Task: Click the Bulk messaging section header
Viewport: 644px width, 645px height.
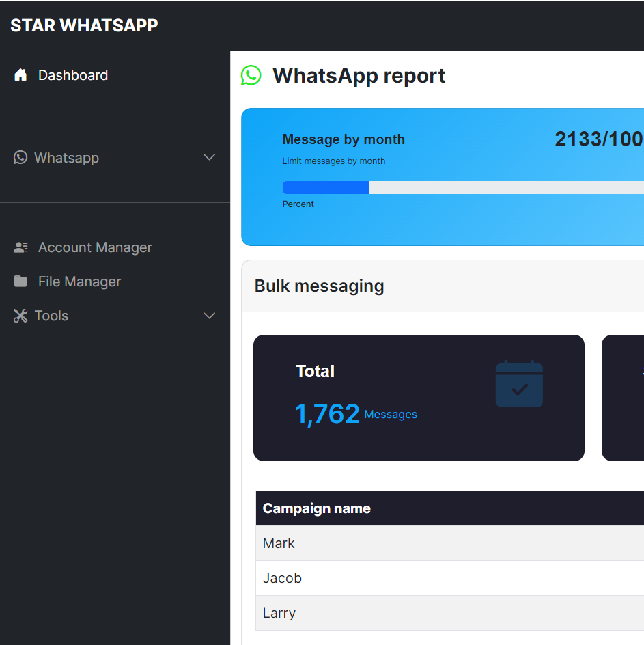Action: point(320,286)
